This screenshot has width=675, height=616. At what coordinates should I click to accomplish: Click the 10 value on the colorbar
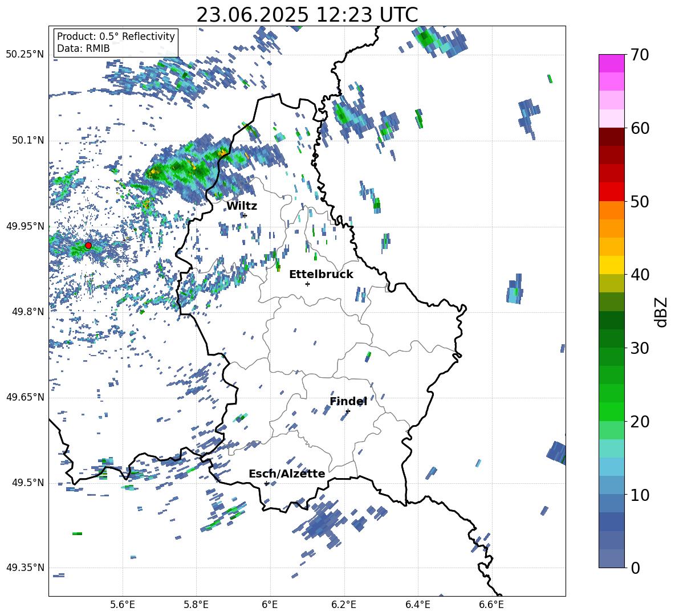coord(640,495)
